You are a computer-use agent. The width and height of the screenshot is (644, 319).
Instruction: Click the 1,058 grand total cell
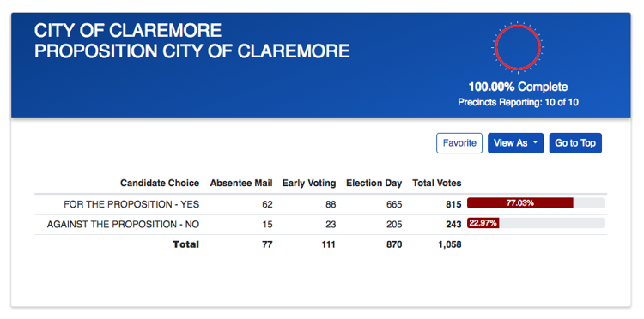(449, 244)
